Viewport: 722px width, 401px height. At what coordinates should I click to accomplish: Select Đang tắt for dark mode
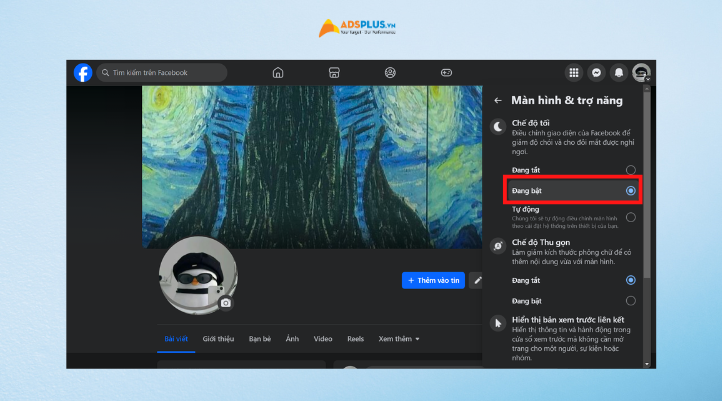(x=574, y=170)
